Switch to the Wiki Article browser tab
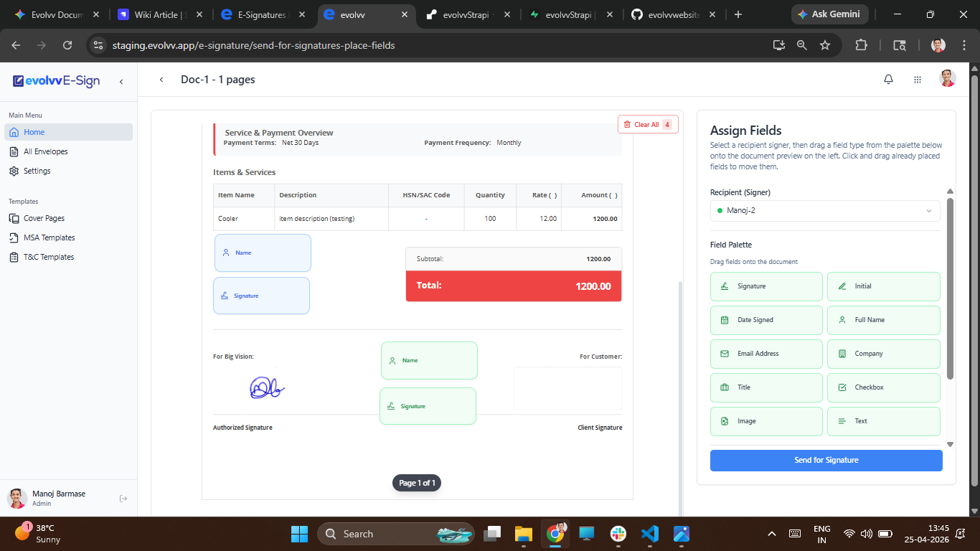This screenshot has width=980, height=551. [162, 14]
